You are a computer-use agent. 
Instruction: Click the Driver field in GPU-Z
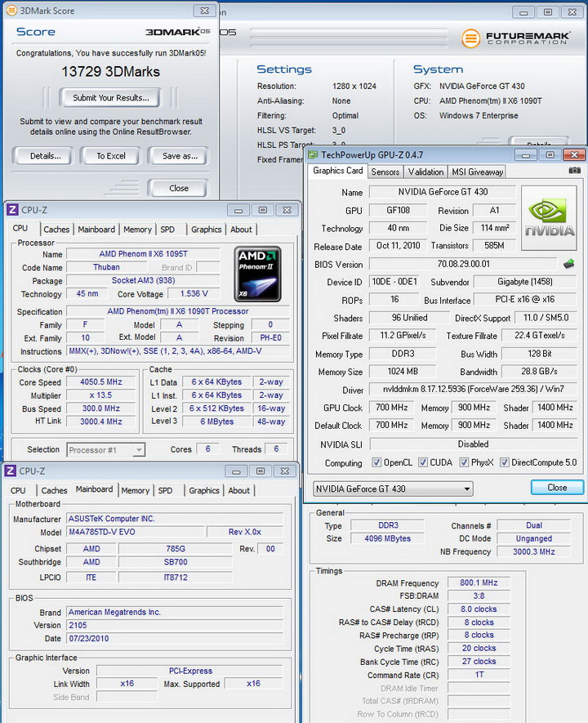[473, 389]
